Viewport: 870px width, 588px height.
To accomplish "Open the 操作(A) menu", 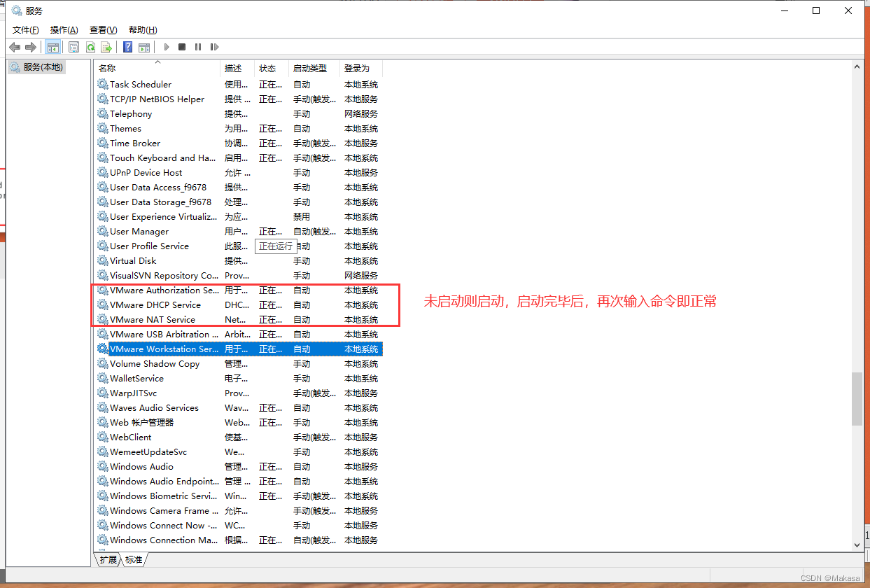I will [64, 29].
